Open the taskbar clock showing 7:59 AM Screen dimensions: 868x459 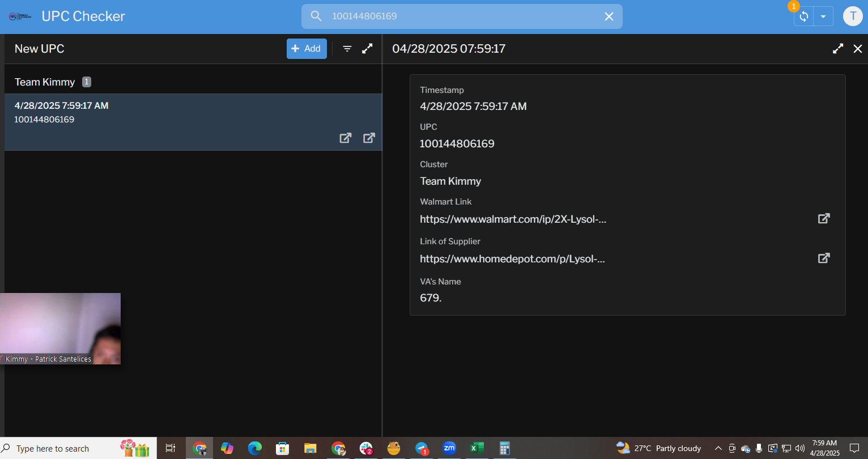[824, 448]
